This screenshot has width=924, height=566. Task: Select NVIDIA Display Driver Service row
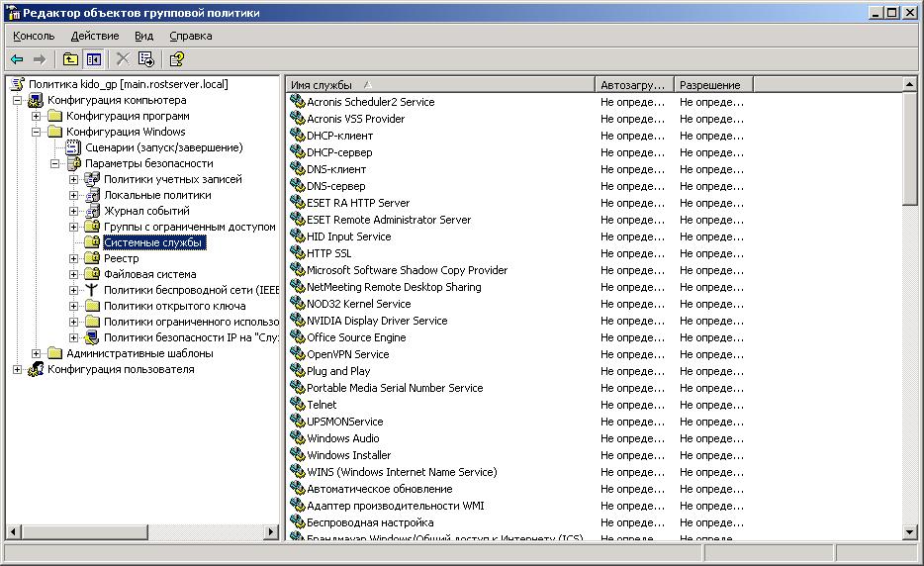click(x=377, y=321)
